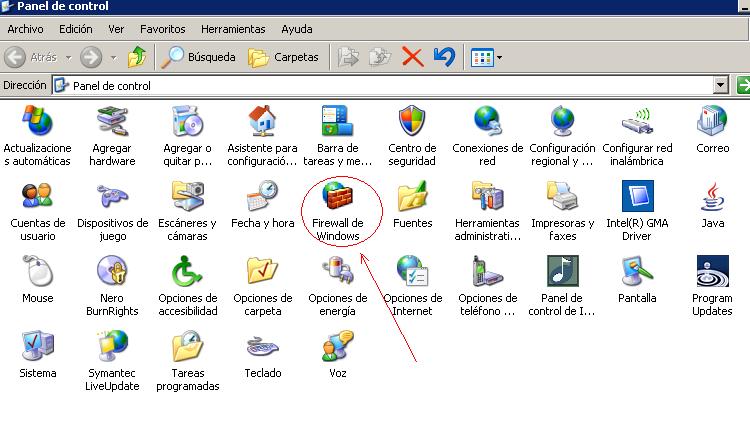Open Opciones de Internet icon

[x=412, y=271]
